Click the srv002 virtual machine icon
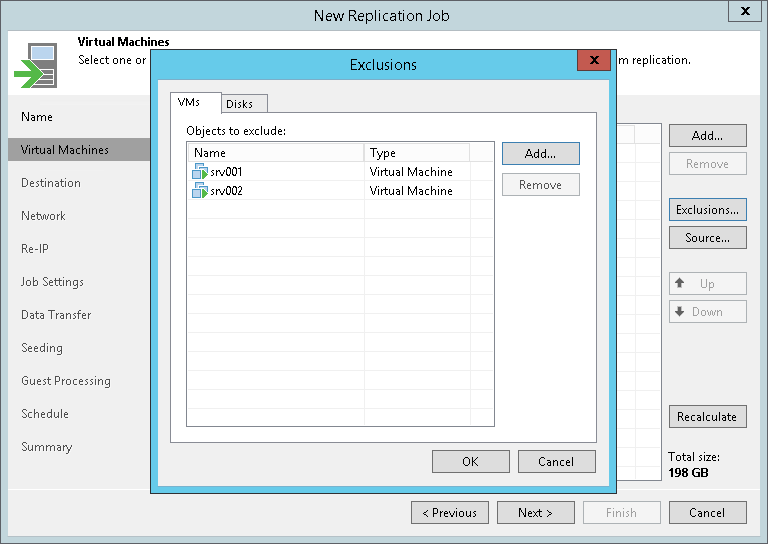Image resolution: width=768 pixels, height=544 pixels. click(200, 191)
